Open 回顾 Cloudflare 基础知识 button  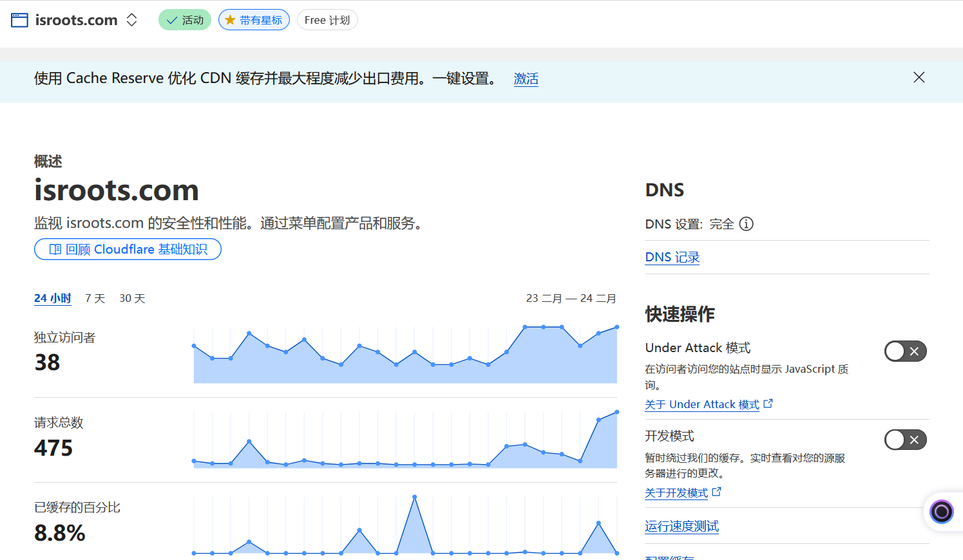point(128,249)
